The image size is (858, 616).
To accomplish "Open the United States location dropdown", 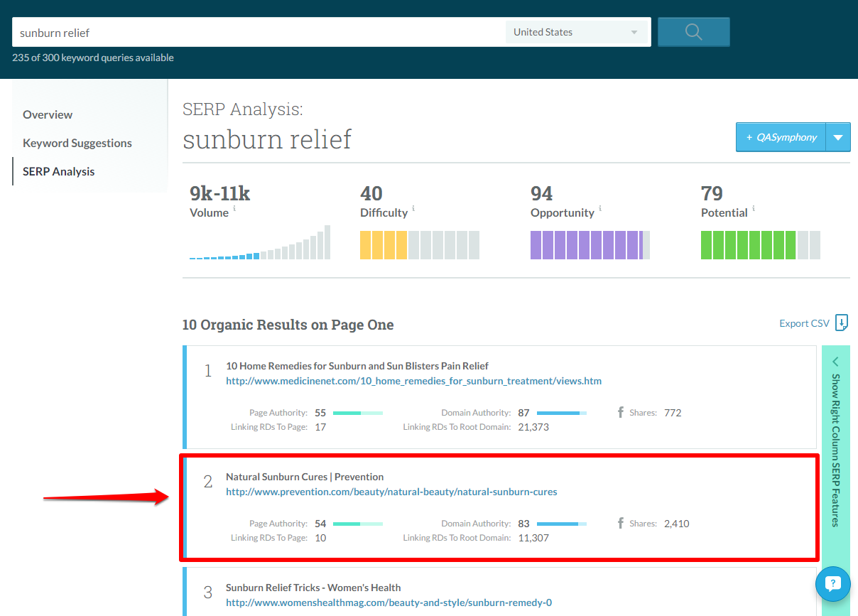I will tap(577, 31).
